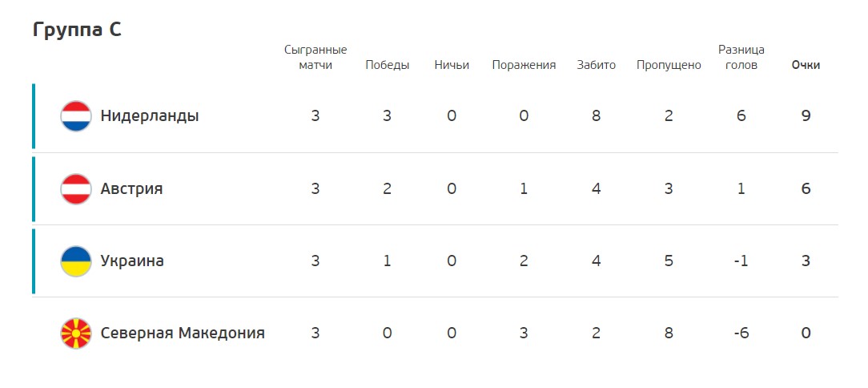Click the Ukraine flag icon
Screen dimensions: 868x388
pyautogui.click(x=76, y=261)
